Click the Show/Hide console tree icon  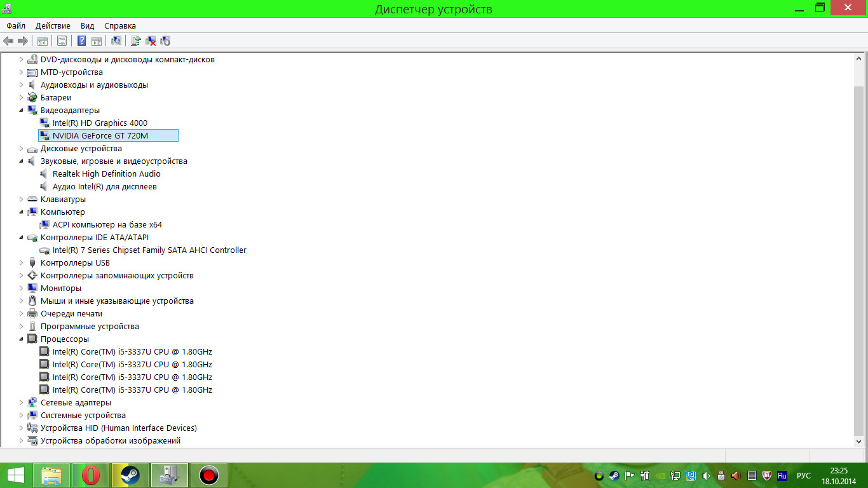pos(43,41)
